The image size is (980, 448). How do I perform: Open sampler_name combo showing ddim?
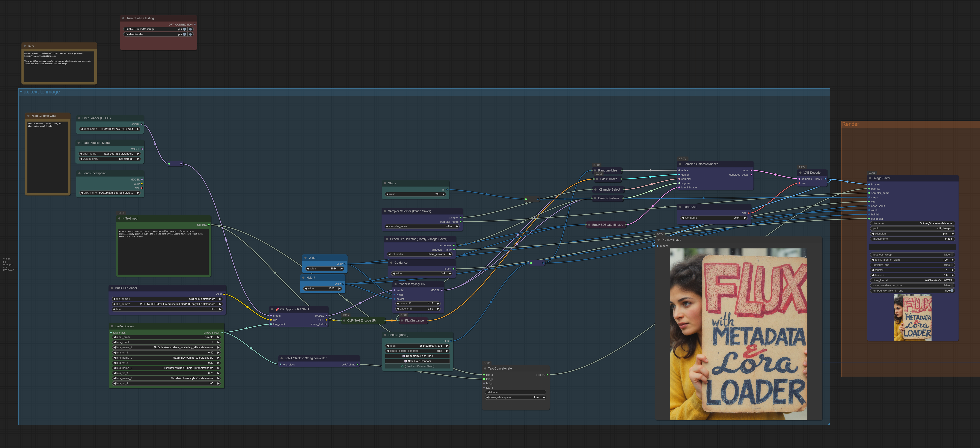click(x=422, y=226)
